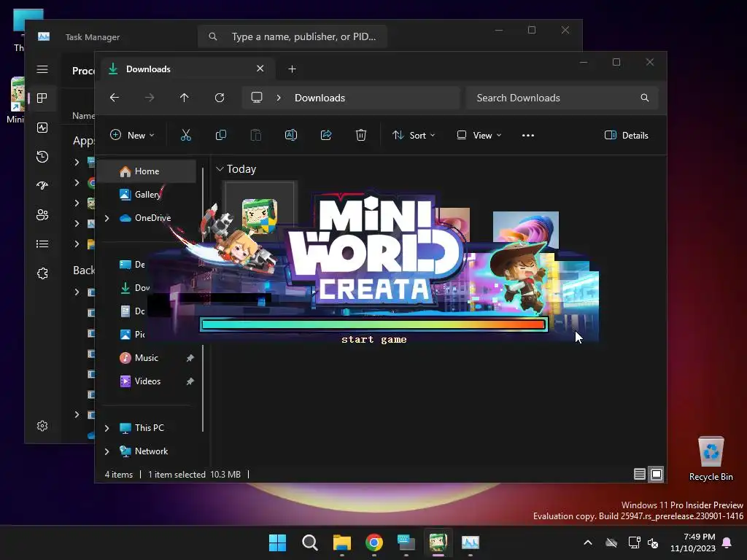Show hidden tray icons chevron
The height and width of the screenshot is (560, 747).
click(x=588, y=542)
